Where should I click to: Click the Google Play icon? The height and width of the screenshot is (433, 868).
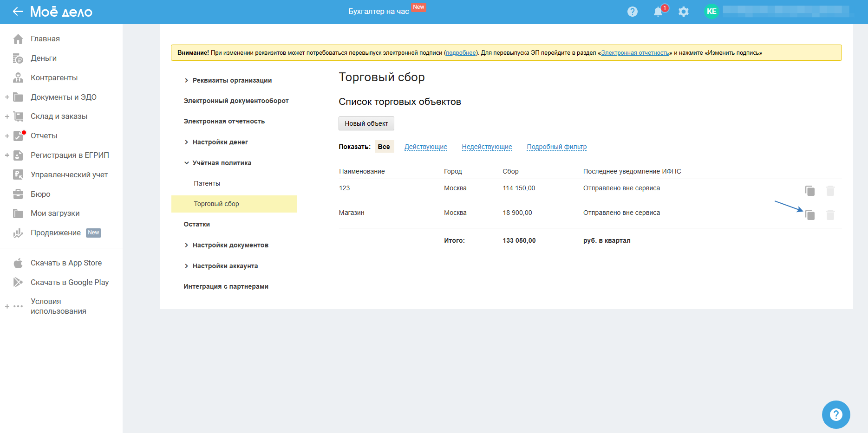click(x=18, y=282)
